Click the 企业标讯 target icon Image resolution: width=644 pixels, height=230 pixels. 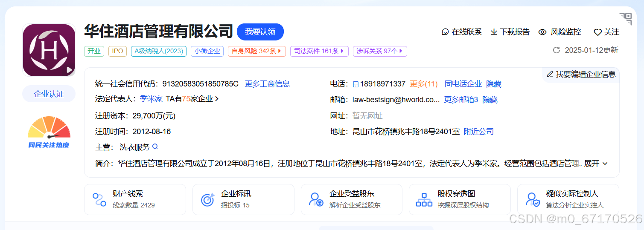[x=208, y=199]
